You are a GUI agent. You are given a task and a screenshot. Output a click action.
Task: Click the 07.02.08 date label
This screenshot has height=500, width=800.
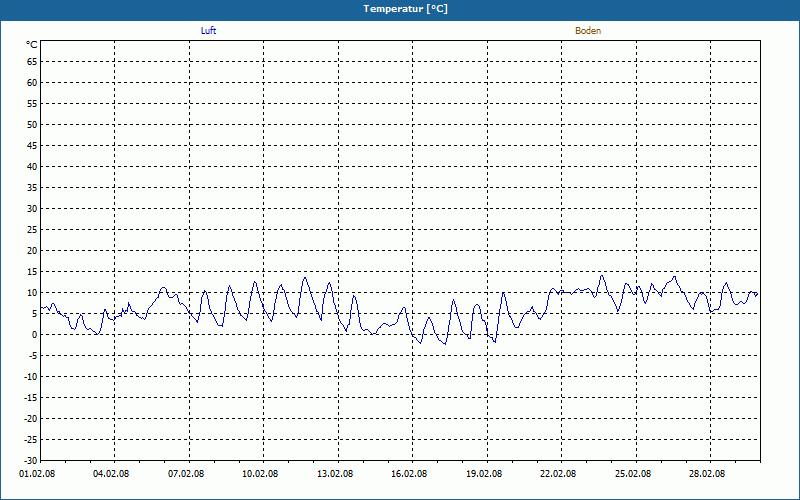(186, 474)
